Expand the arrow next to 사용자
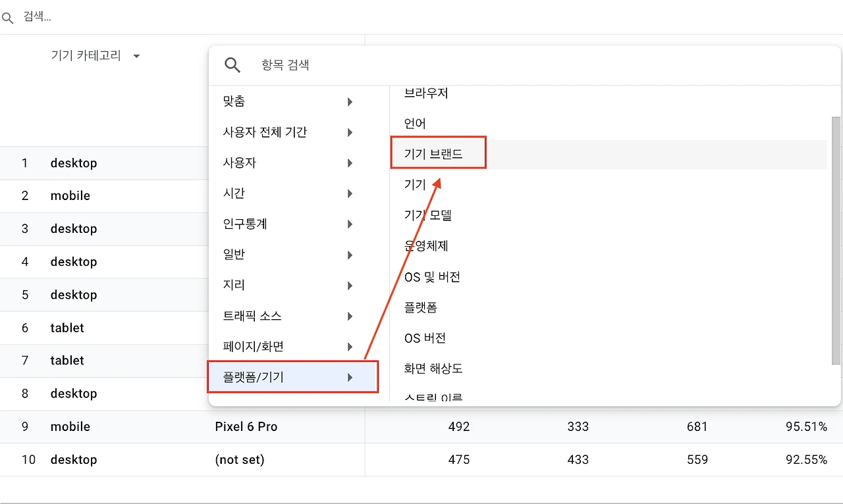The image size is (843, 504). pyautogui.click(x=350, y=163)
